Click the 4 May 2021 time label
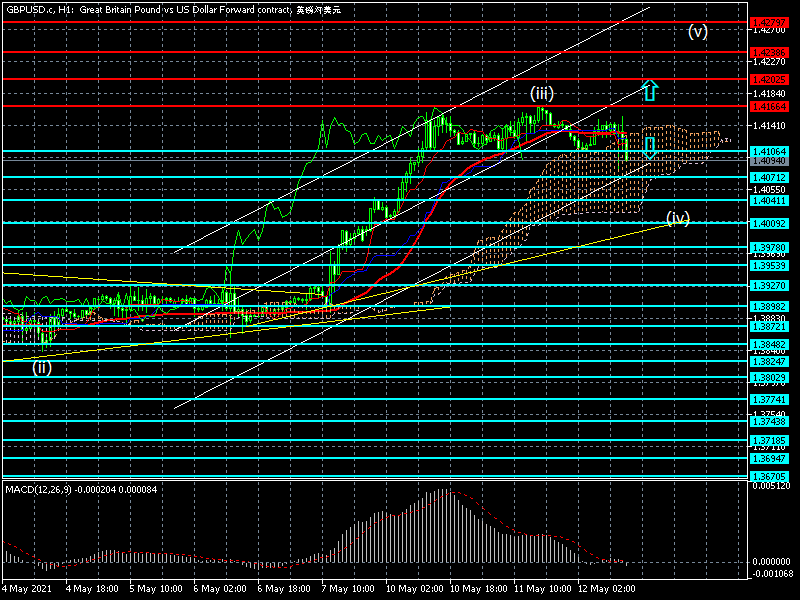800x600 pixels. (x=27, y=589)
